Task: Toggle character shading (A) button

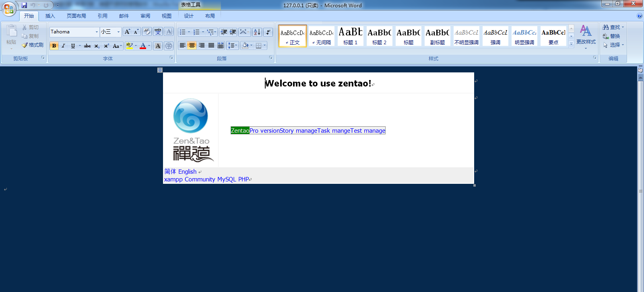Action: 158,46
